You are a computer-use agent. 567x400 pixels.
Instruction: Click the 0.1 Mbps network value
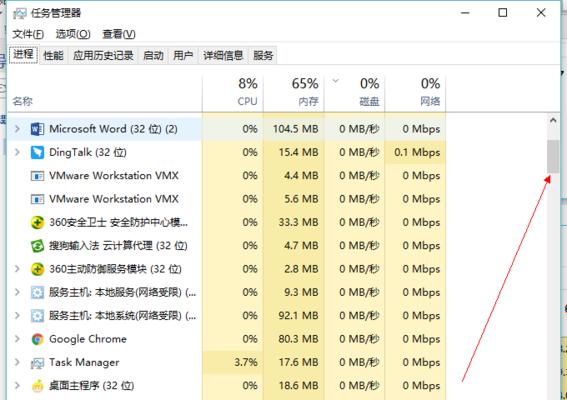pyautogui.click(x=417, y=152)
